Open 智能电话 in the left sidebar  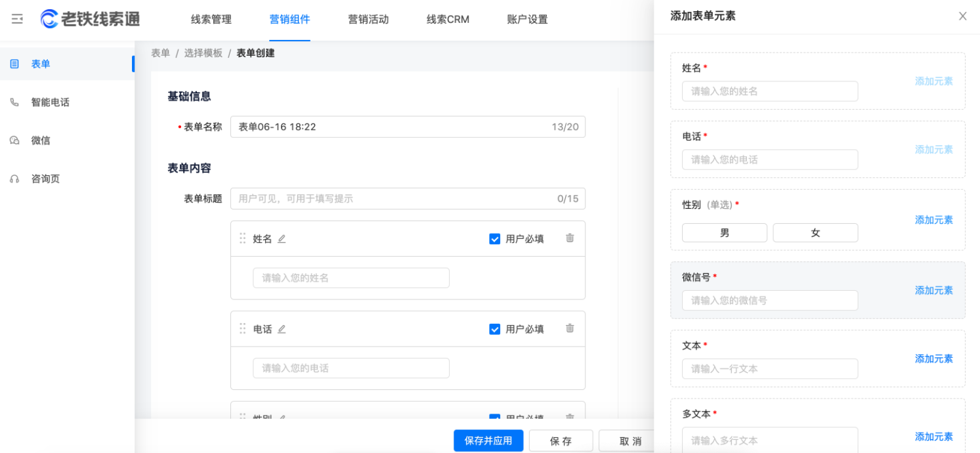pos(50,102)
